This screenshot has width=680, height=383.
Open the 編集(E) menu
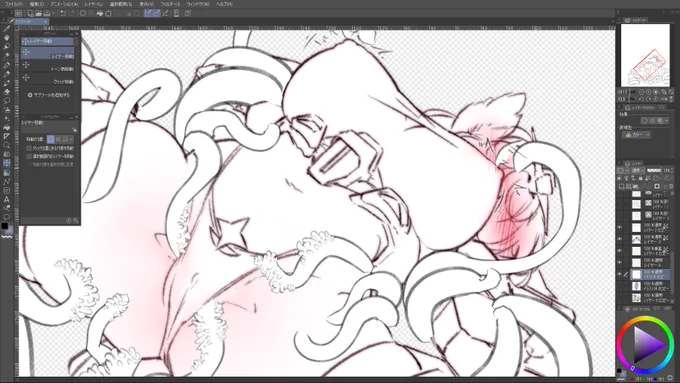(37, 4)
